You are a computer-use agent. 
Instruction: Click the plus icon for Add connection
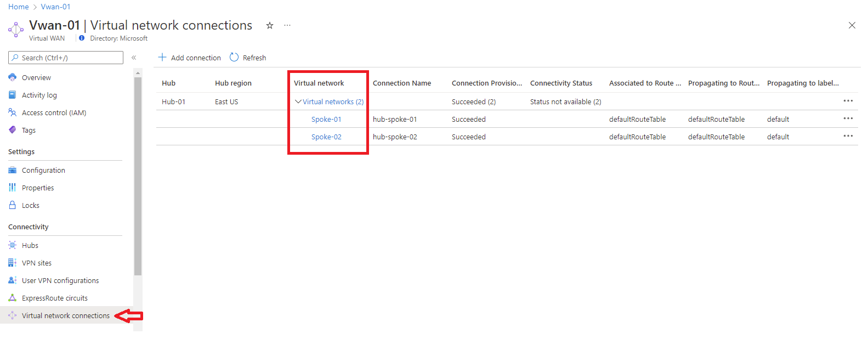point(162,57)
